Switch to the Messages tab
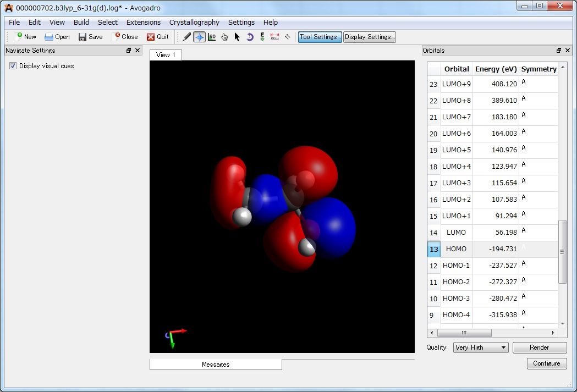The height and width of the screenshot is (392, 577). click(215, 364)
